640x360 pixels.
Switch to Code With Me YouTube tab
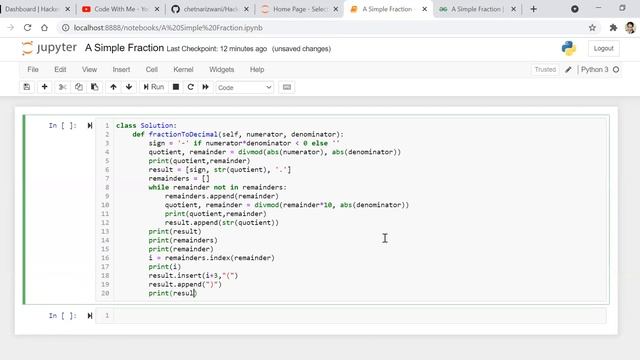pyautogui.click(x=120, y=9)
